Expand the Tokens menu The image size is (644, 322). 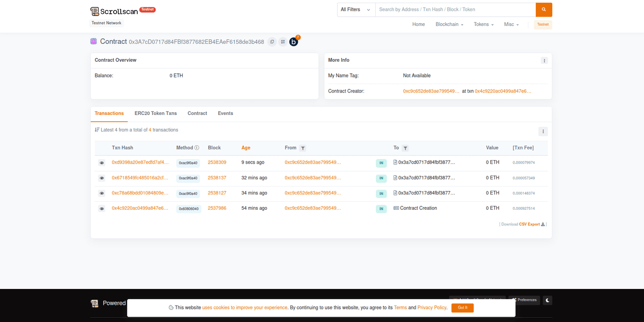pyautogui.click(x=484, y=24)
